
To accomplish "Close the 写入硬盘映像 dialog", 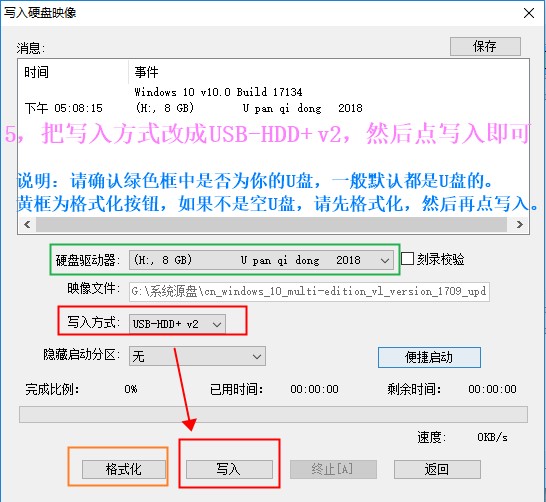I will point(529,13).
